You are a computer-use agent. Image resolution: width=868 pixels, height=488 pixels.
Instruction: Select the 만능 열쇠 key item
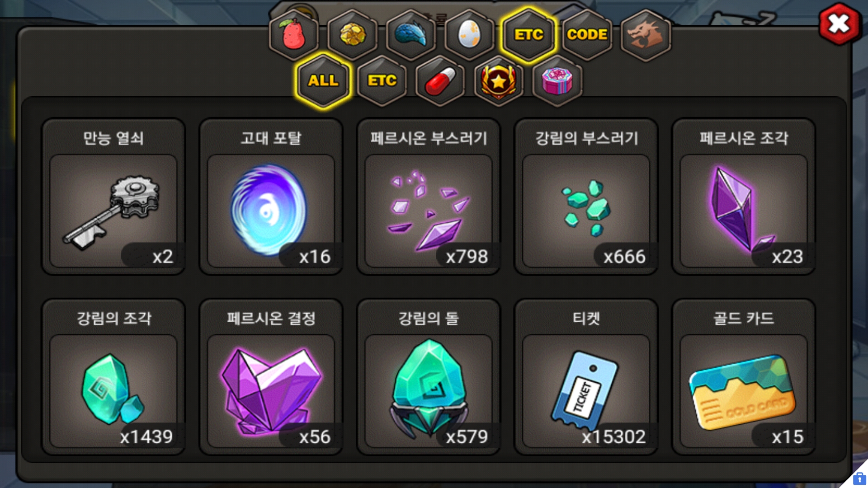(113, 197)
